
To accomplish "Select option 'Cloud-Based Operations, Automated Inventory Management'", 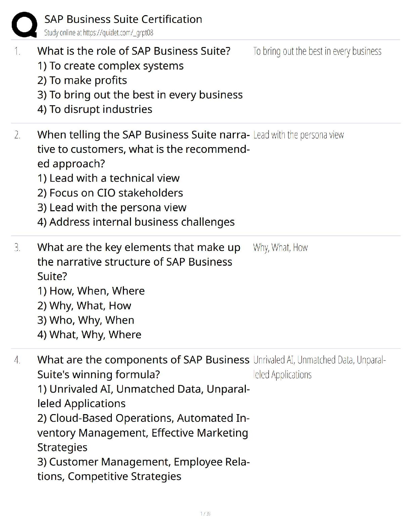I will click(x=143, y=433).
